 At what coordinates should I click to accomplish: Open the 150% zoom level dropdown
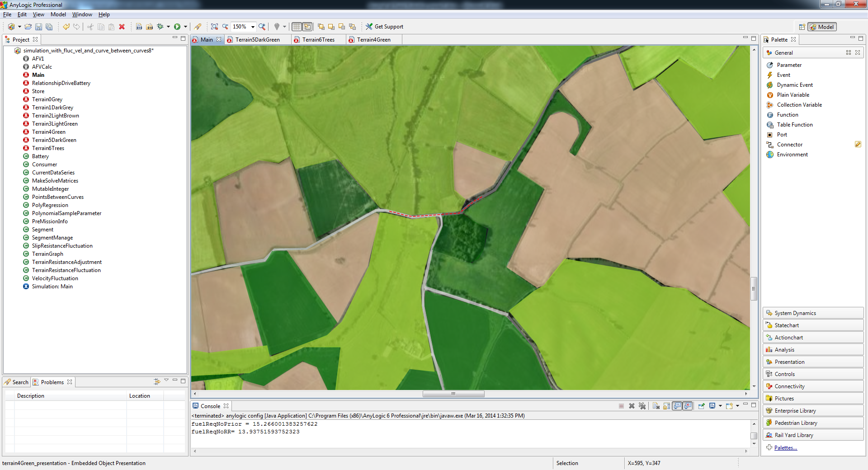(253, 27)
